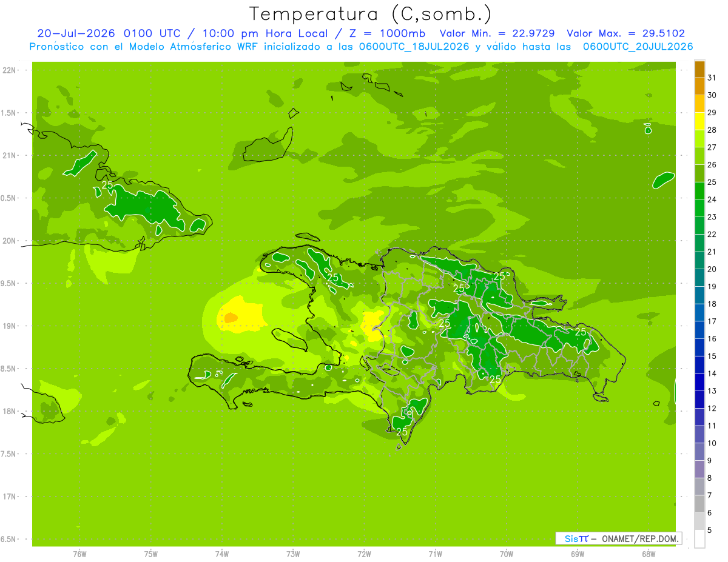Click the 'SisTT – ONAMET/REP.DOM.' credit label
The width and height of the screenshot is (728, 562).
click(x=618, y=538)
